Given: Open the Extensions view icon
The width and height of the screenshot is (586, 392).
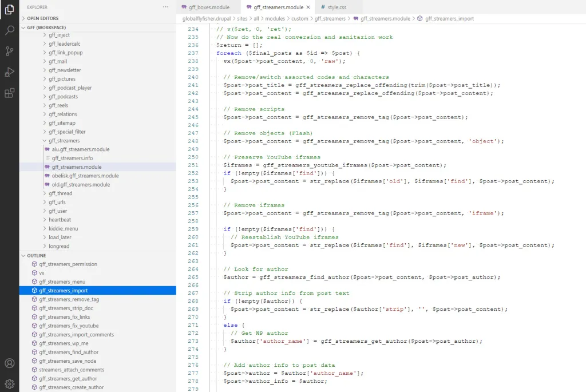Looking at the screenshot, I should pyautogui.click(x=9, y=93).
